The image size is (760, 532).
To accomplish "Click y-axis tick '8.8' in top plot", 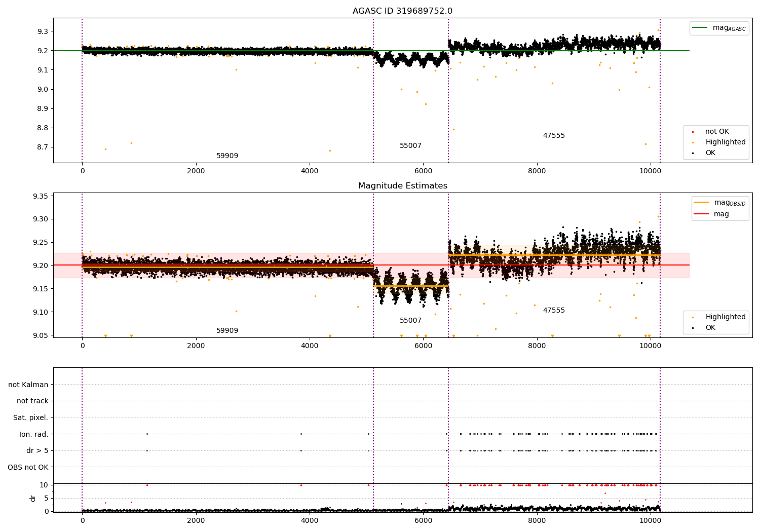I will [x=43, y=128].
